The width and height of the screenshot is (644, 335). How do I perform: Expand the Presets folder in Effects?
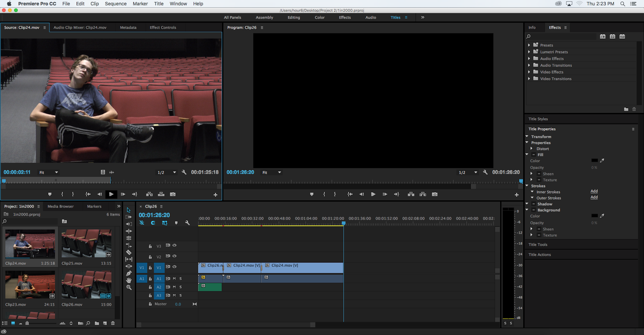coord(529,45)
